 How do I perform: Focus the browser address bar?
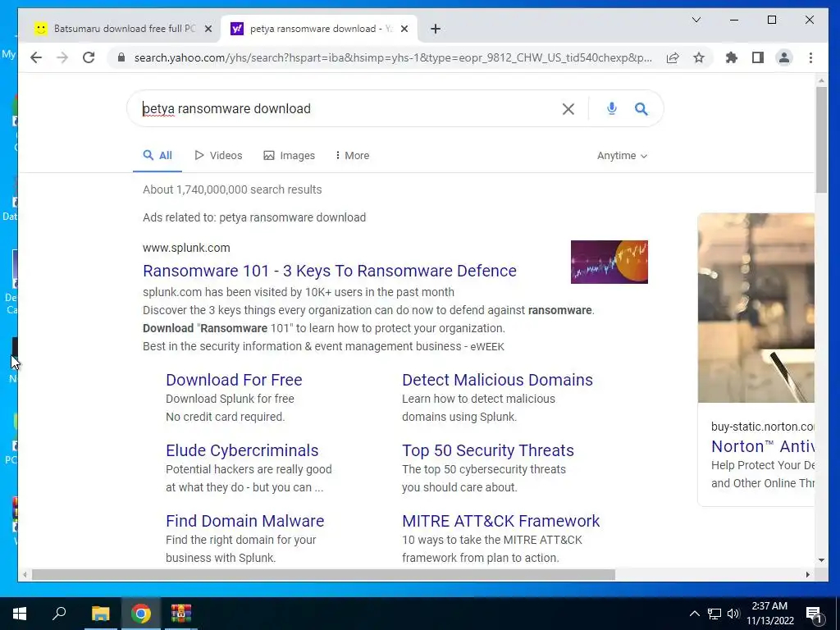point(393,57)
